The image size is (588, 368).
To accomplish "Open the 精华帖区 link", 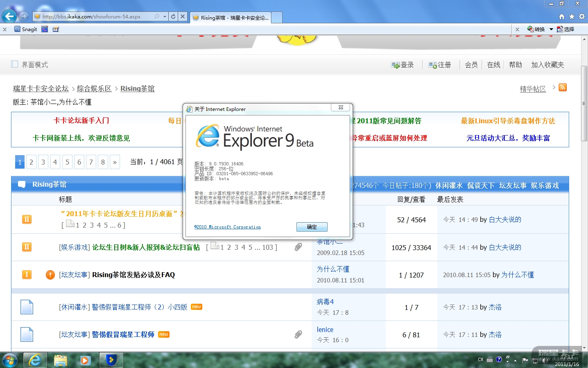I will 533,89.
